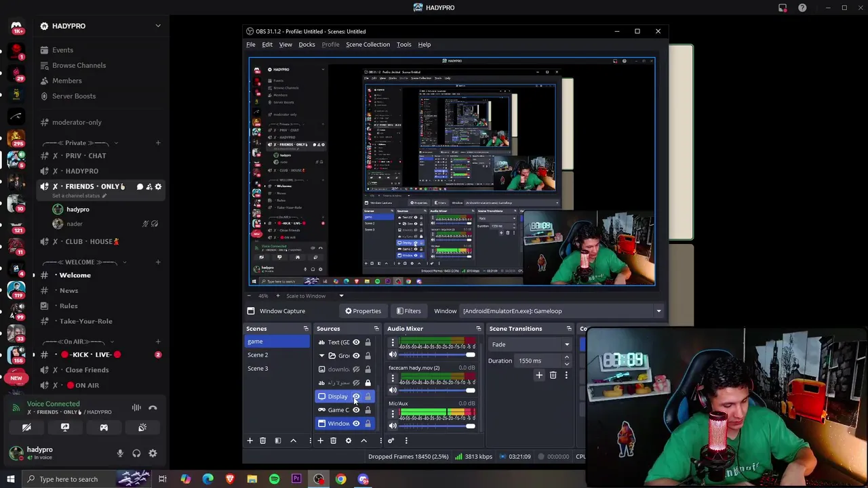Open the Windows Start menu
Viewport: 868px width, 488px height.
(x=10, y=479)
